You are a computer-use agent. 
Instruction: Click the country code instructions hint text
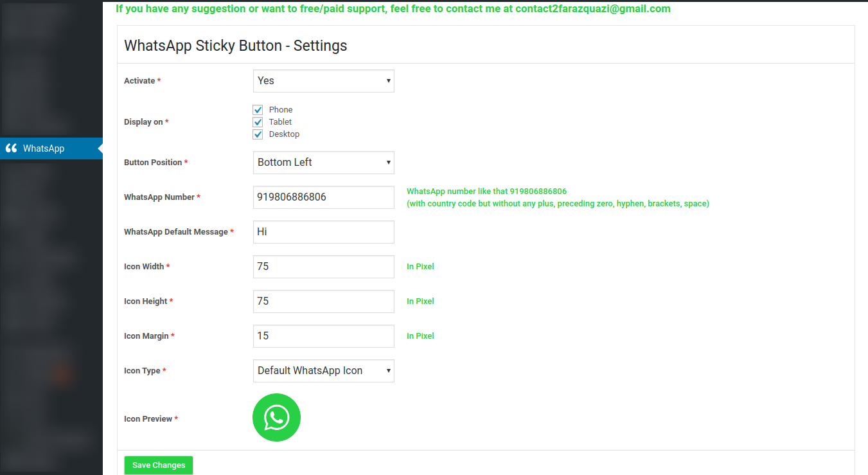[558, 204]
